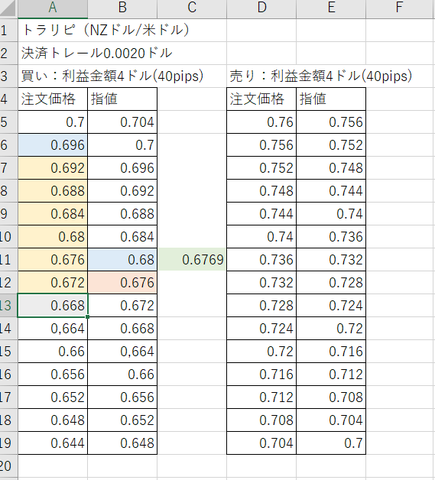Select row 1 header
Viewport: 435px width, 480px height.
[8, 30]
